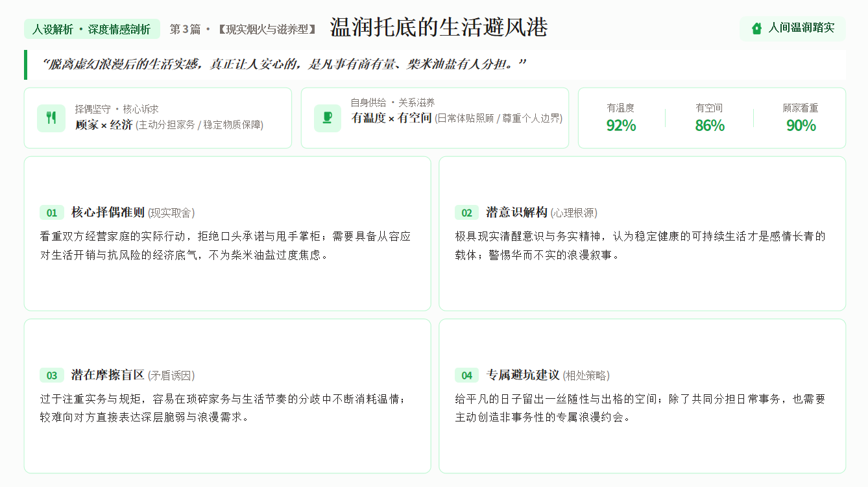
Task: Click the fork-and-knife icon in 择偶坚守 card
Action: pos(51,118)
